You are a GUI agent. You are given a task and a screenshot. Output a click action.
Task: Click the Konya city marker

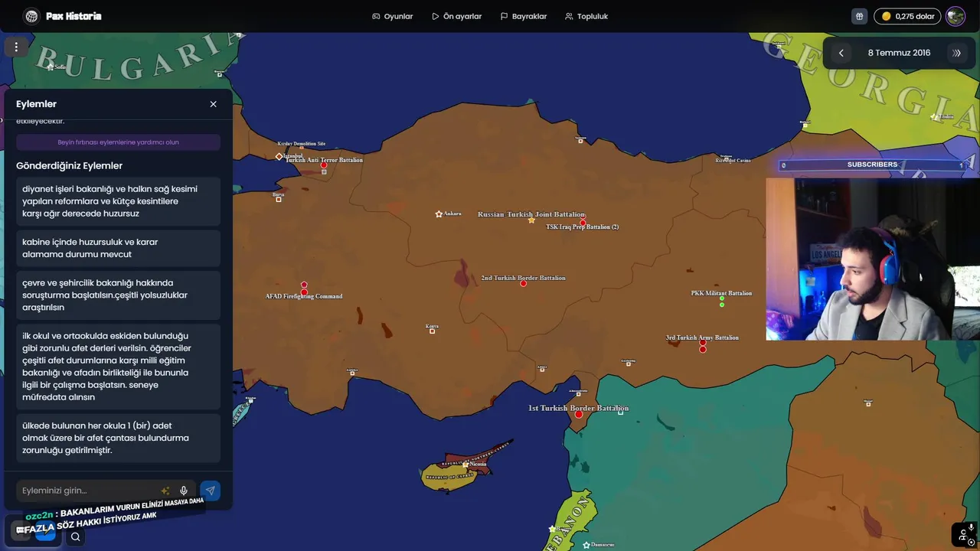(x=433, y=331)
